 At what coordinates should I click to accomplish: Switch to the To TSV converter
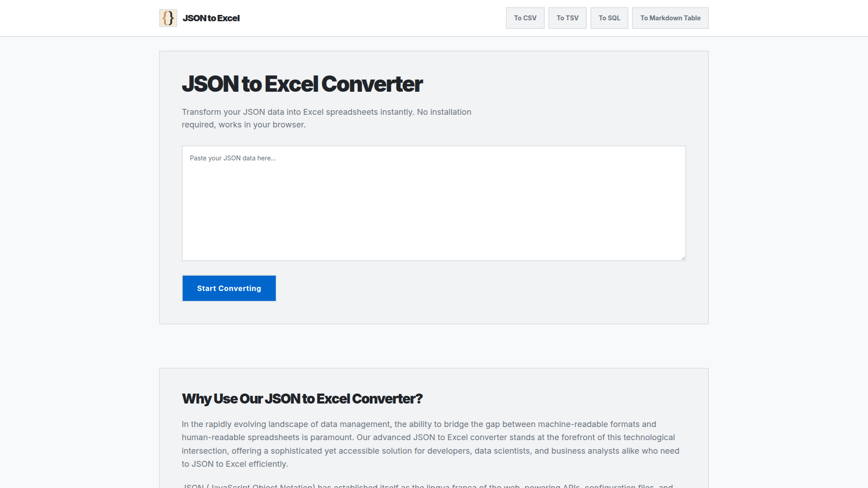(x=567, y=18)
